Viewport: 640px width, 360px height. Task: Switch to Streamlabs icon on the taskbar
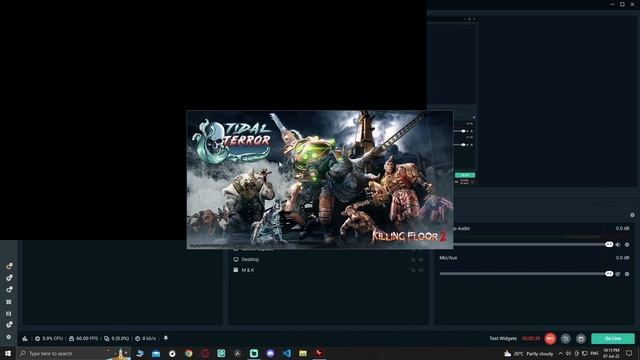tap(254, 353)
